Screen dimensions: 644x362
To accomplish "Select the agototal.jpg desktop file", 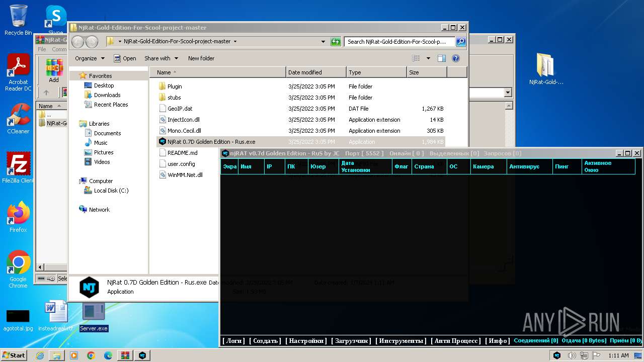I will [18, 320].
